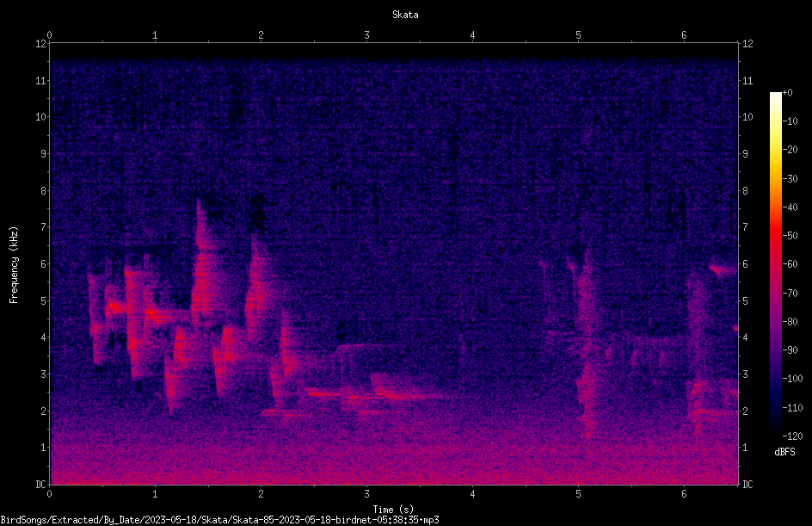This screenshot has height=526, width=812.
Task: Click the 6 kHz label on right axis
Action: click(745, 263)
